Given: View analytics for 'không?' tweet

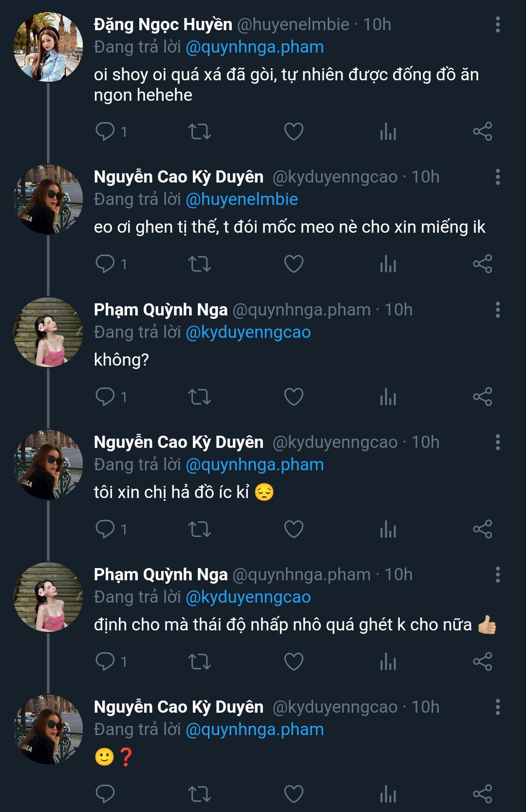Looking at the screenshot, I should click(388, 397).
